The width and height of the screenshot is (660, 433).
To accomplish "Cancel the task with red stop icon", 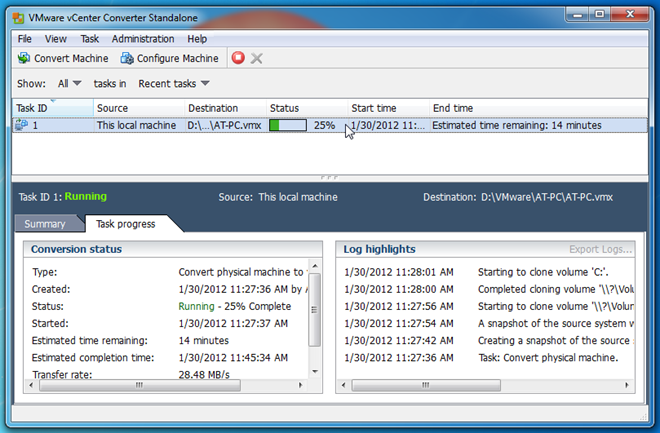I will [238, 58].
